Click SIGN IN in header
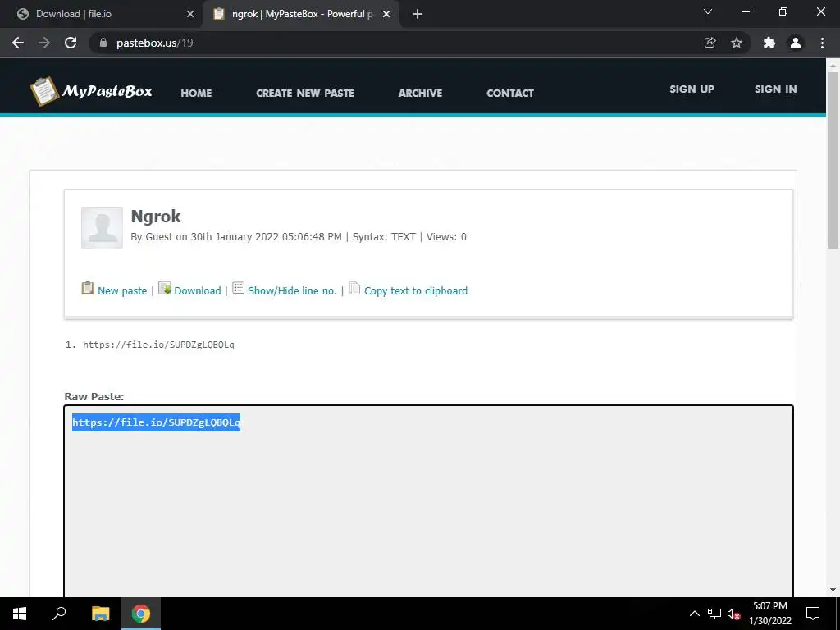The image size is (840, 630). 776,89
